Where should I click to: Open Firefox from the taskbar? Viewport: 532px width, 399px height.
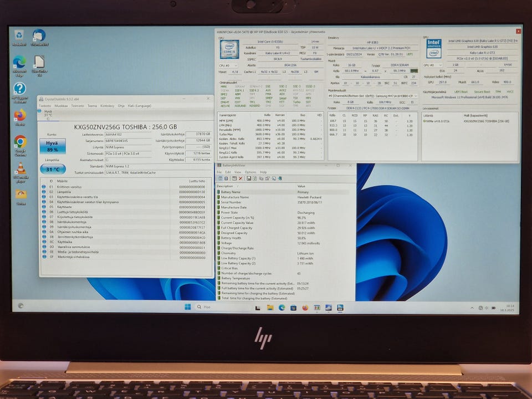pos(305,308)
